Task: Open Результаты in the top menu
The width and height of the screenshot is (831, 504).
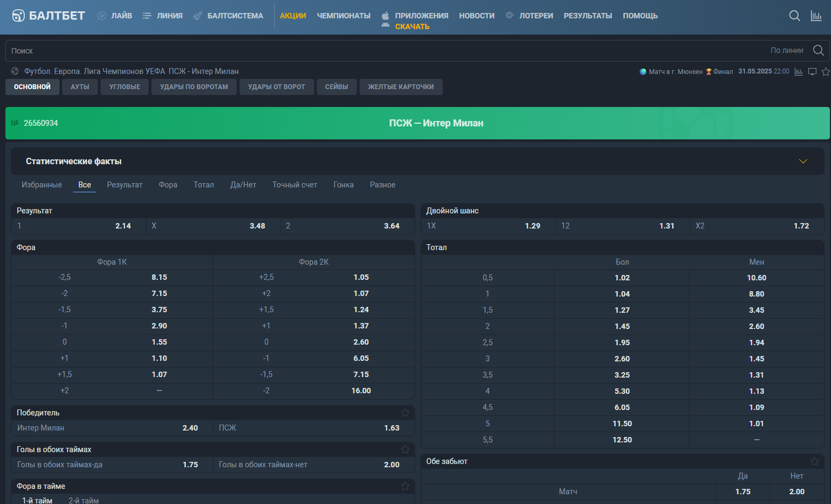Action: [x=588, y=16]
